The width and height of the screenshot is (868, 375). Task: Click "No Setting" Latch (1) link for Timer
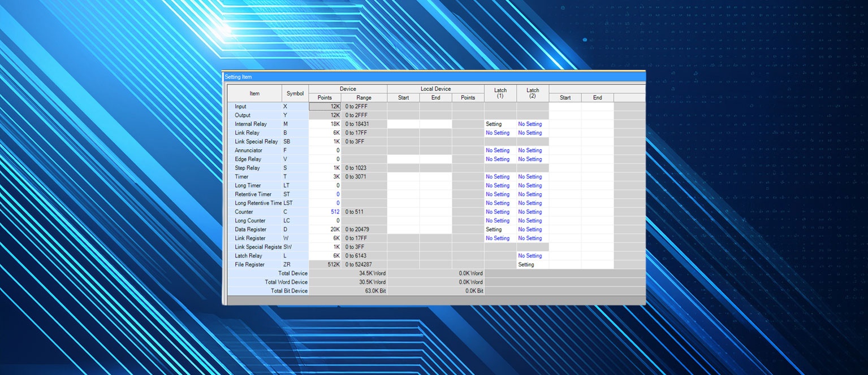coord(498,176)
